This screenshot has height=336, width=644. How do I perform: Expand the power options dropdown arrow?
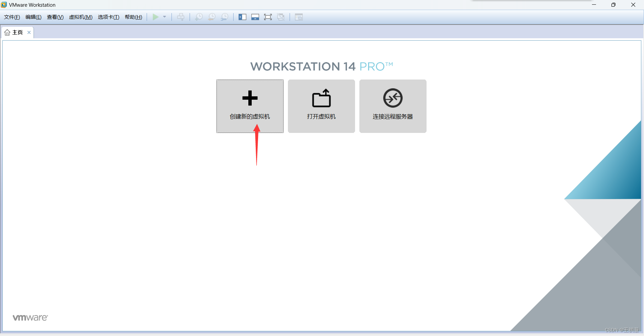pos(164,17)
